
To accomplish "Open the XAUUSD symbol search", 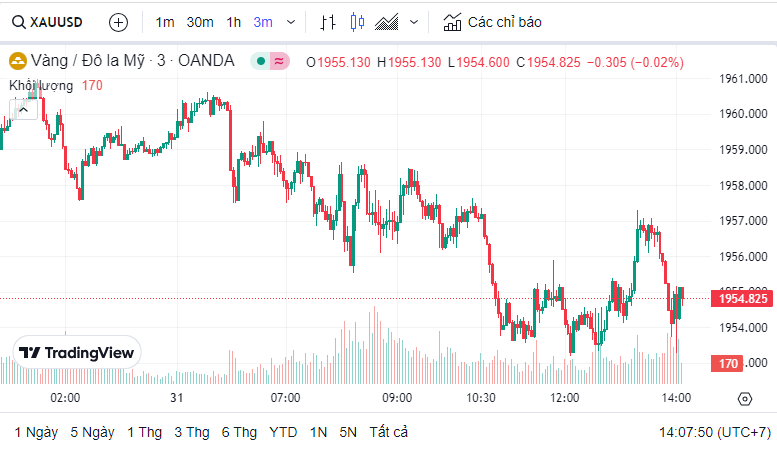I will coord(48,22).
